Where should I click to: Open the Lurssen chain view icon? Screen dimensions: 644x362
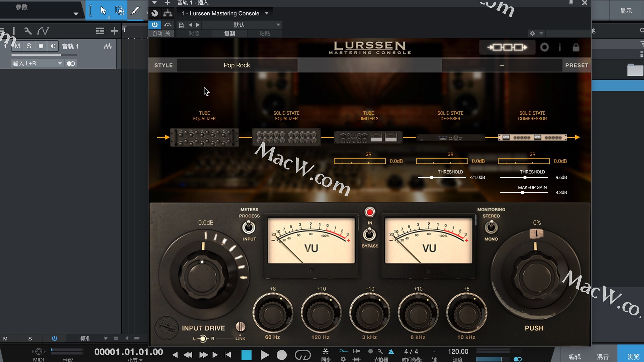507,47
